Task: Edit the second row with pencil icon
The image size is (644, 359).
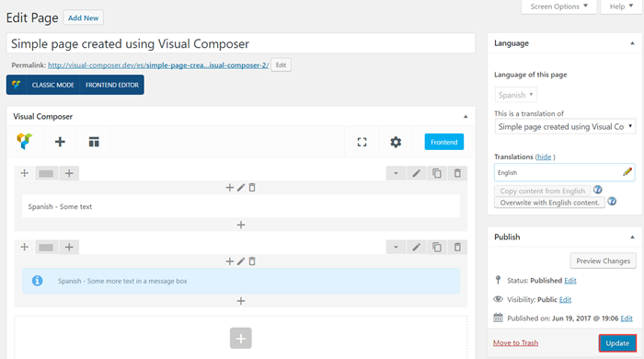Action: tap(416, 248)
